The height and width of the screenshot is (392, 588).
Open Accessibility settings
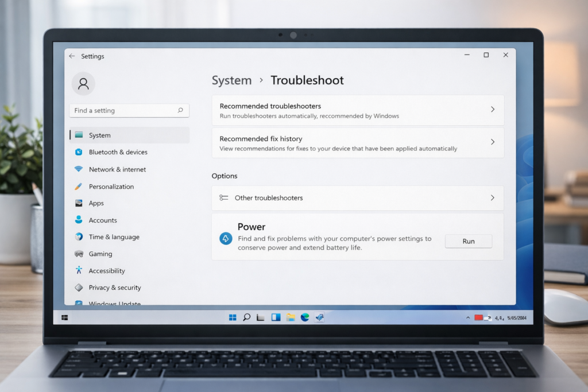(x=108, y=270)
